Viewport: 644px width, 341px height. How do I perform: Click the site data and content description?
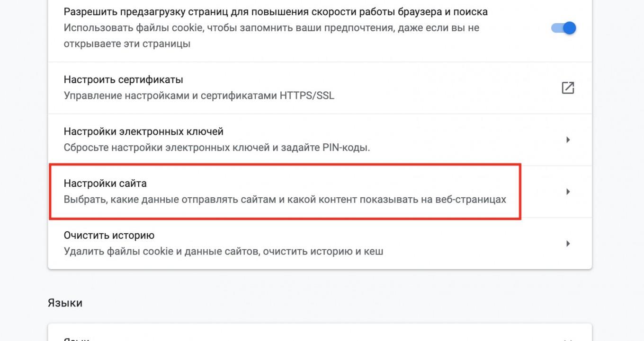(285, 200)
